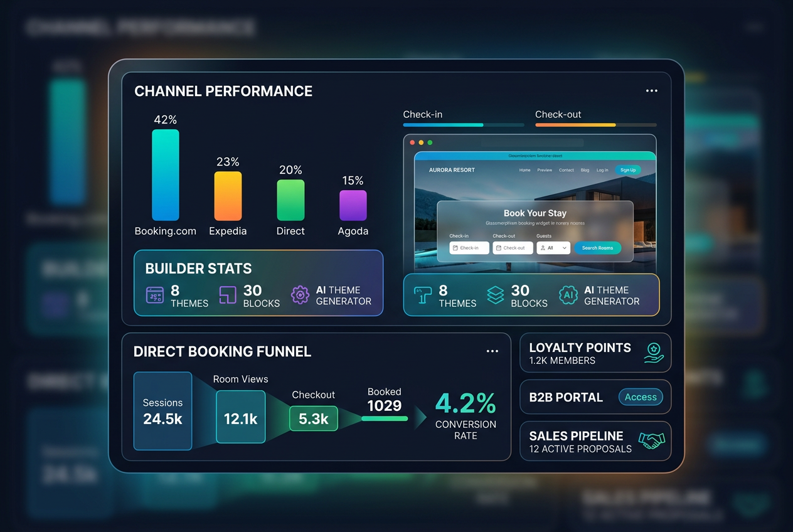Open Channel Performance three-dot menu
Image resolution: width=793 pixels, height=532 pixels.
[651, 91]
